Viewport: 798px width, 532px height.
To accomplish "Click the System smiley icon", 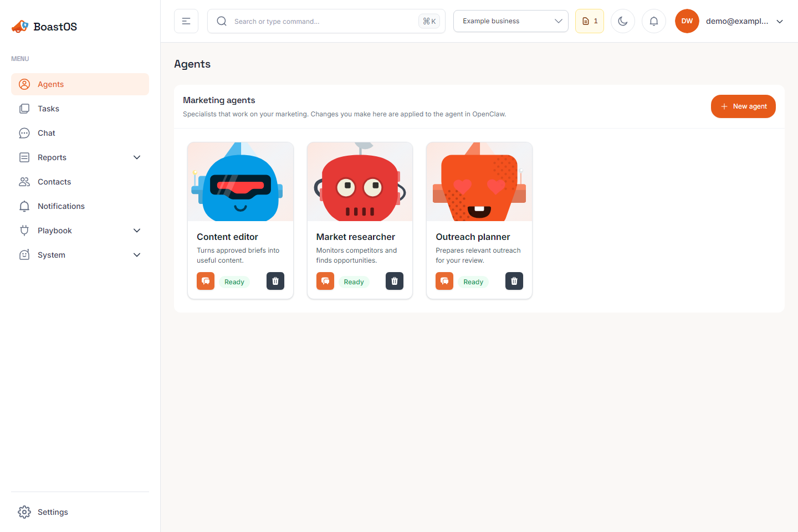I will [24, 255].
